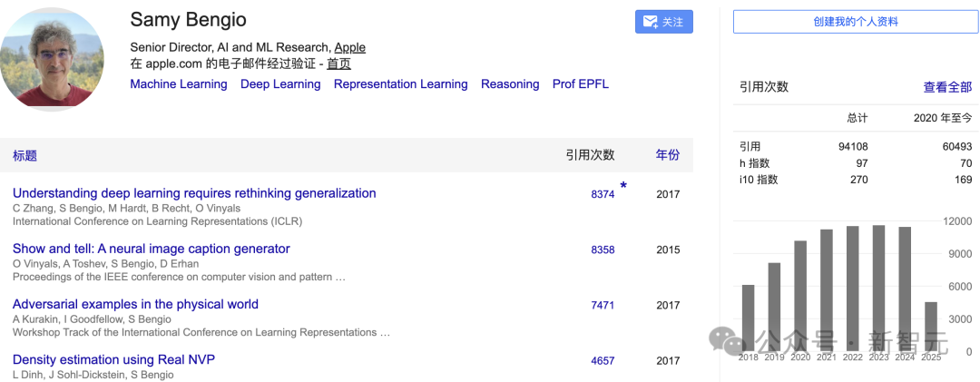This screenshot has height=382, width=980.
Task: Click the since-2020 i10 value 169
Action: [x=963, y=180]
